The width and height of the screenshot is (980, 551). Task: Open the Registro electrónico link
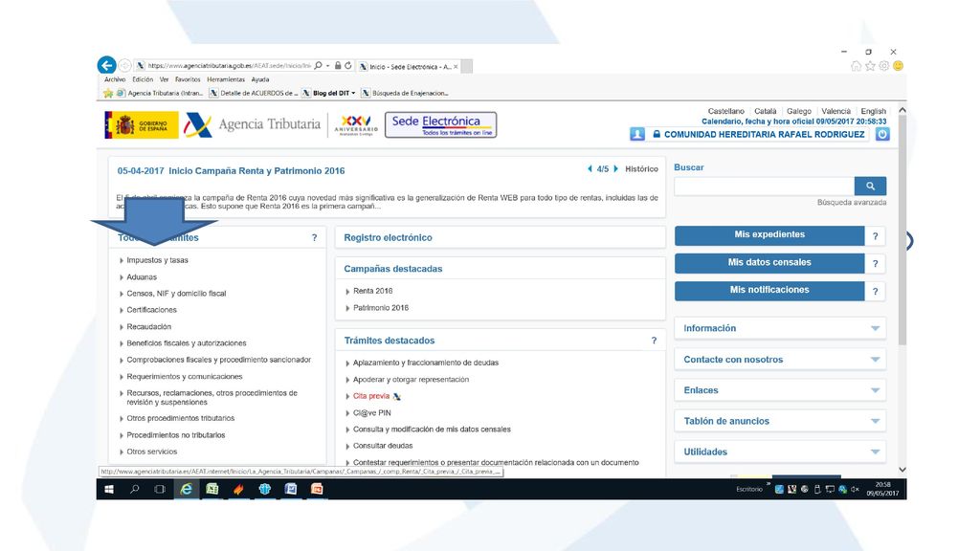(x=389, y=237)
